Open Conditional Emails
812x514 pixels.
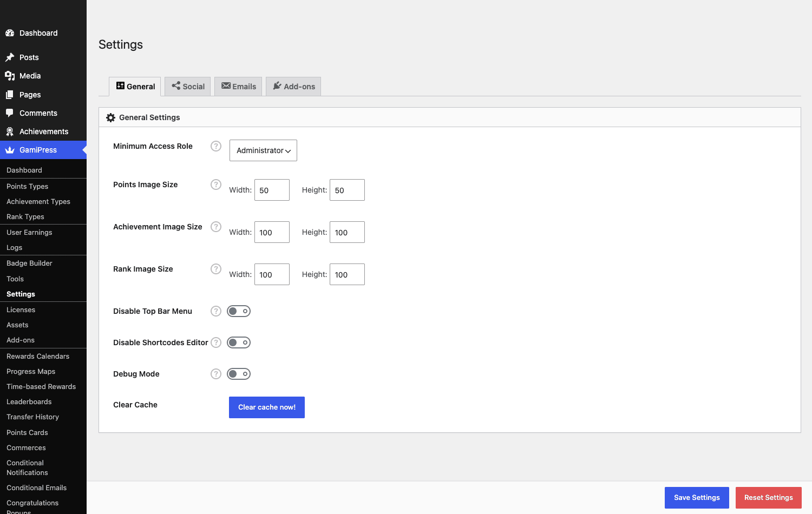(43, 487)
